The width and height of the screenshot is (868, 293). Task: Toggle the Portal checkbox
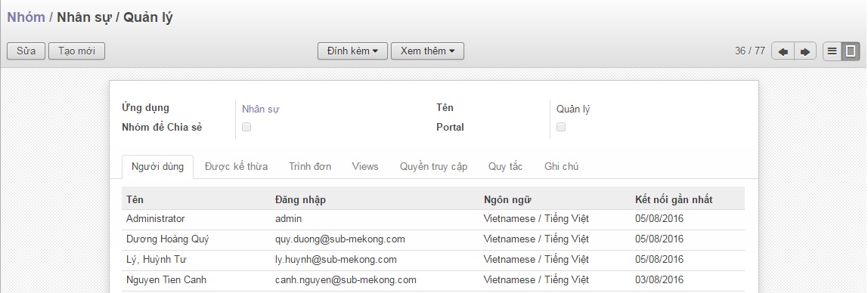561,127
